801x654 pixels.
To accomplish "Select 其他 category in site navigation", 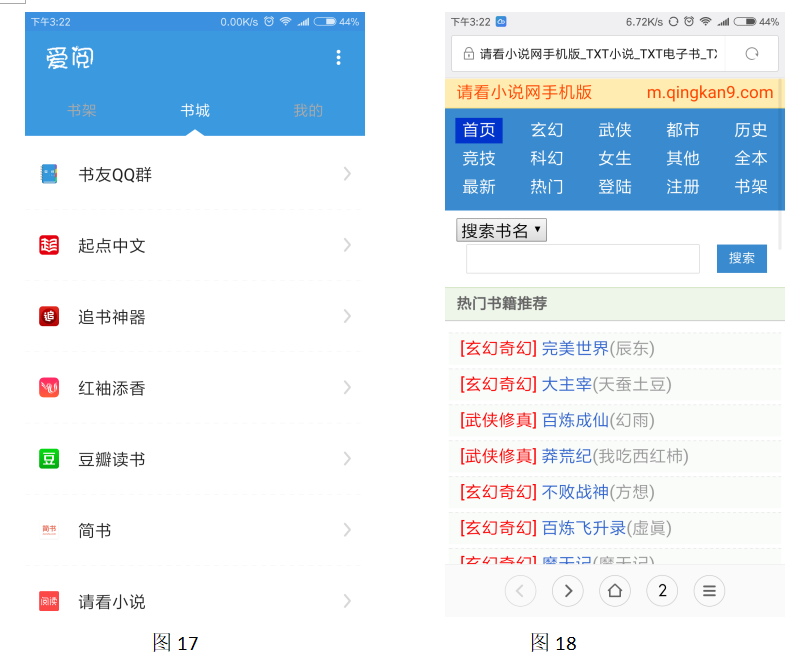I will [x=682, y=158].
